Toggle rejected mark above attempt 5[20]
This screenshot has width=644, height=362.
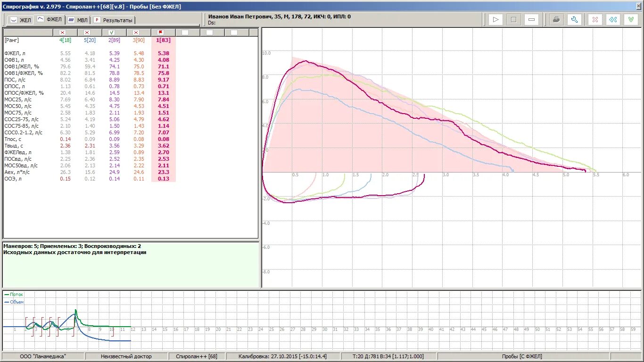tap(87, 33)
